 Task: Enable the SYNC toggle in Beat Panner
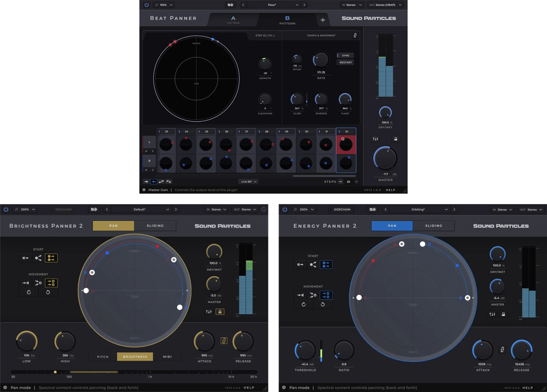click(345, 56)
